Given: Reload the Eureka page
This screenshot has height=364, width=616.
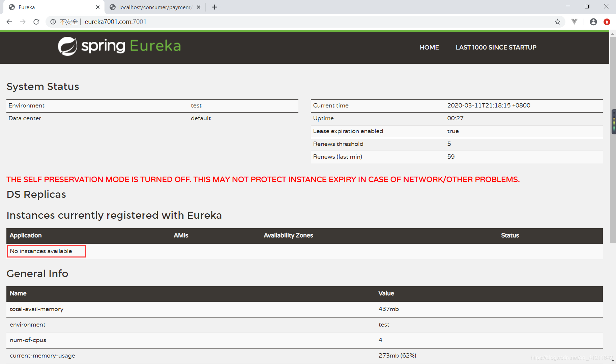Looking at the screenshot, I should pyautogui.click(x=36, y=22).
